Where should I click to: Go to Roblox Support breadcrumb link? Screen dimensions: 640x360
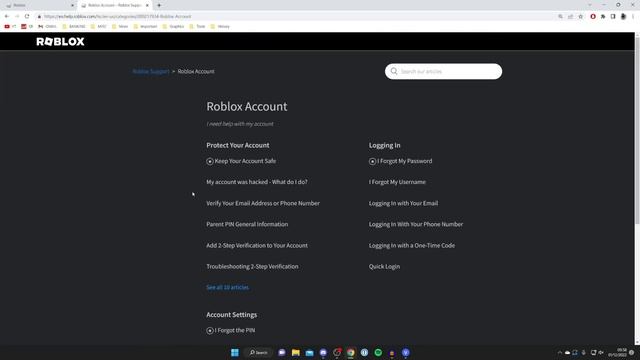[x=151, y=71]
